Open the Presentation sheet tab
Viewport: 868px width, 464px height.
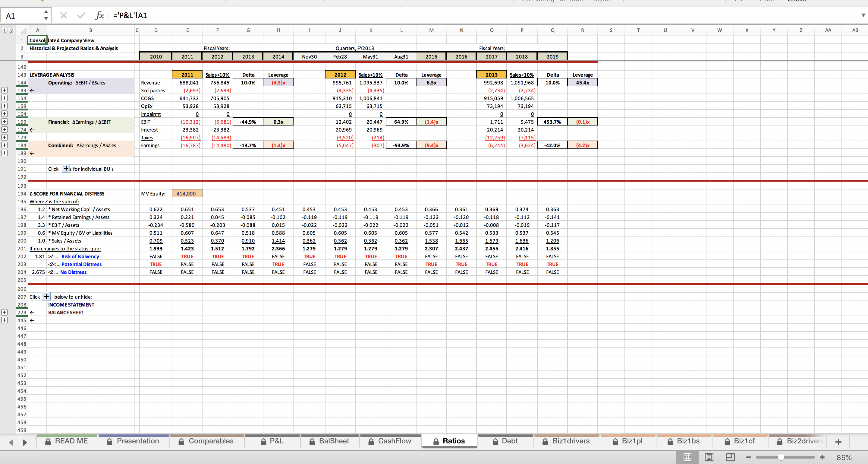click(133, 441)
